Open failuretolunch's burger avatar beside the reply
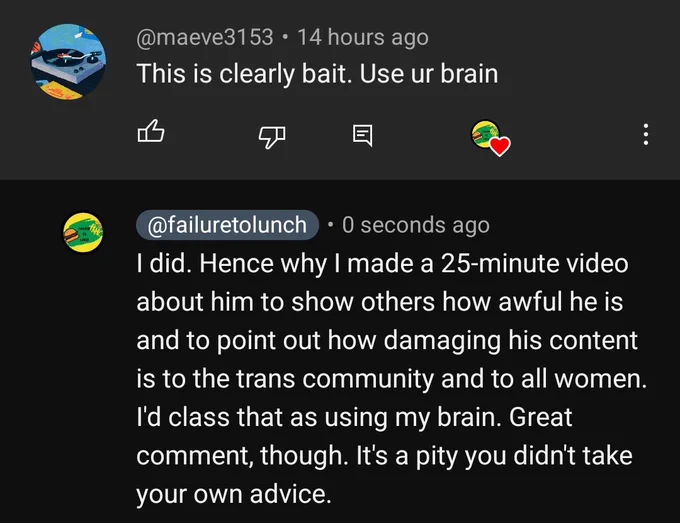This screenshot has height=523, width=680. [x=83, y=232]
